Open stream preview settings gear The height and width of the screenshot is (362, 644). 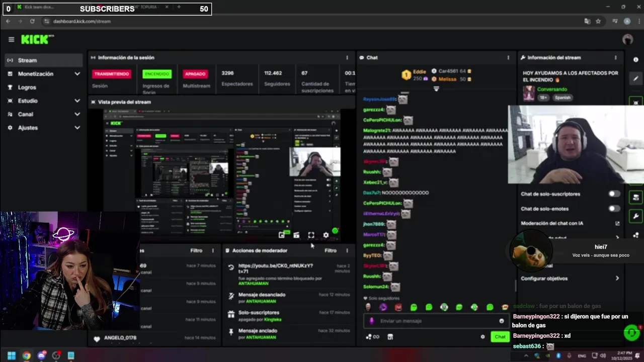[326, 235]
